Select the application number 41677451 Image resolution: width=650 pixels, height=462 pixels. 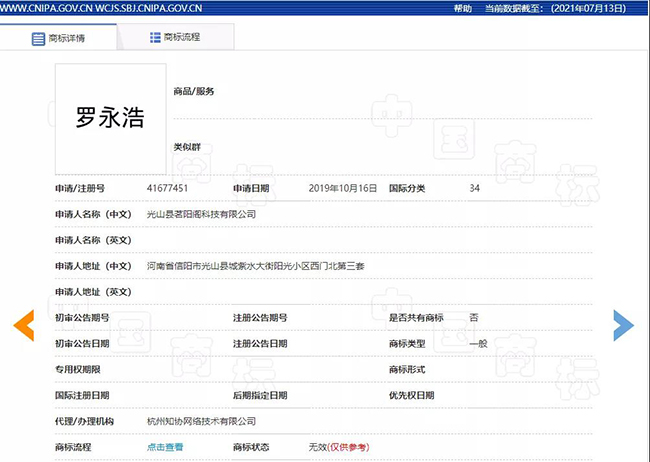tap(167, 188)
